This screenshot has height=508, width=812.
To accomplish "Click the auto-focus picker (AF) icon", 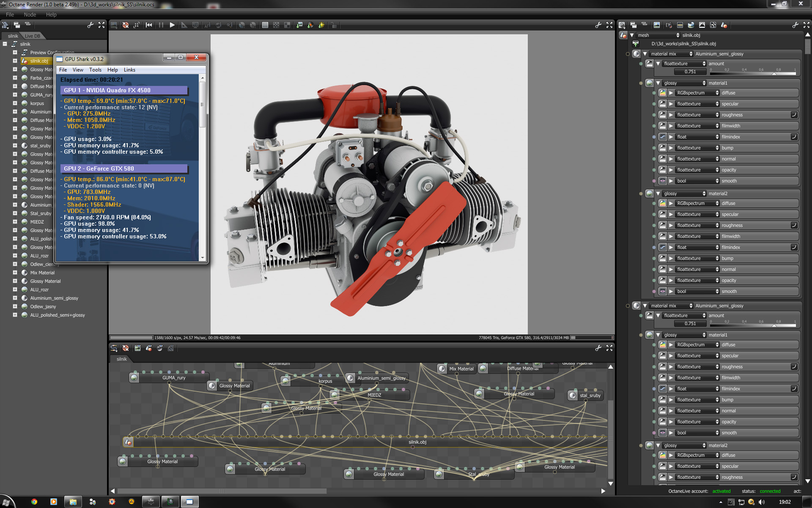I will [x=207, y=25].
